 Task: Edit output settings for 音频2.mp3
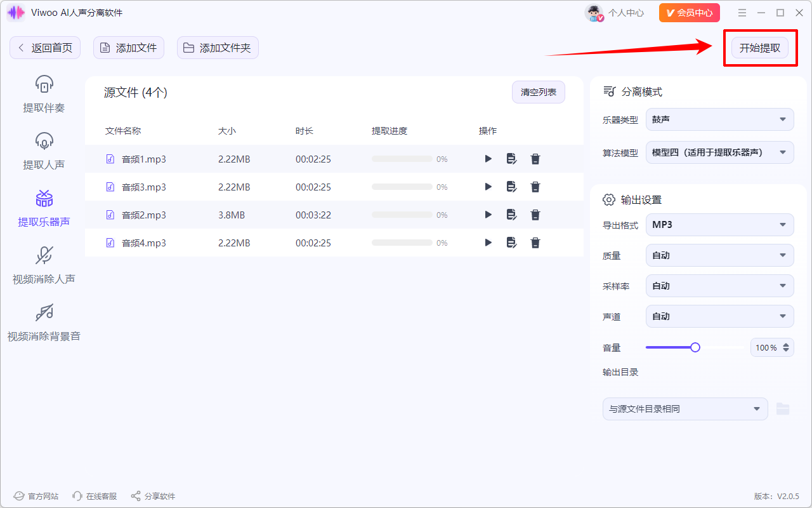pyautogui.click(x=511, y=215)
